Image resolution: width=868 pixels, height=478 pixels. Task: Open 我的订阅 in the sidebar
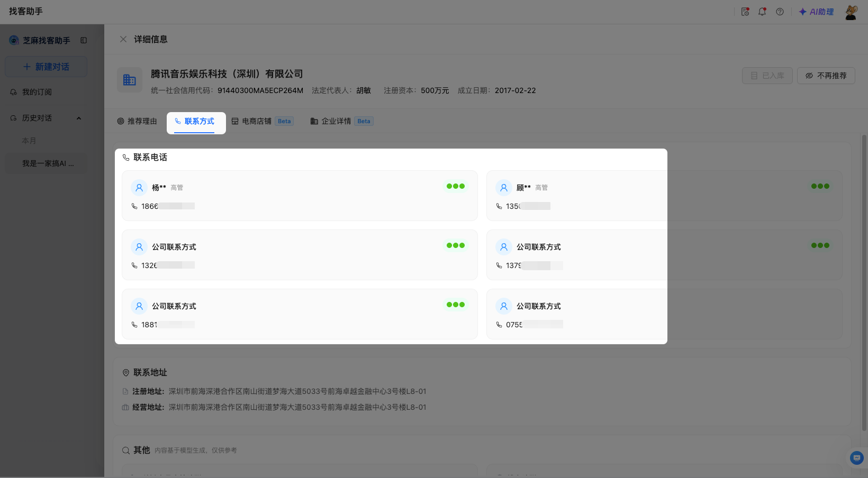[x=46, y=92]
